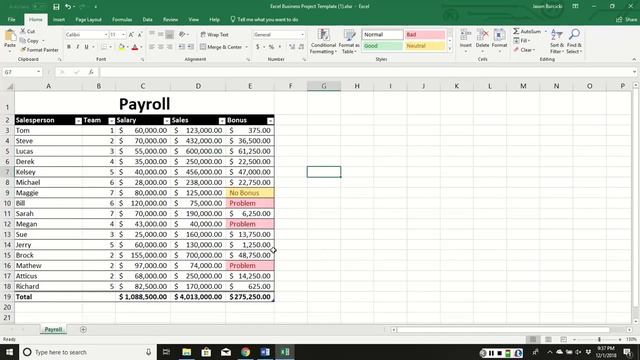Click the Clear button in Editing
The height and width of the screenshot is (360, 640).
pyautogui.click(x=524, y=50)
